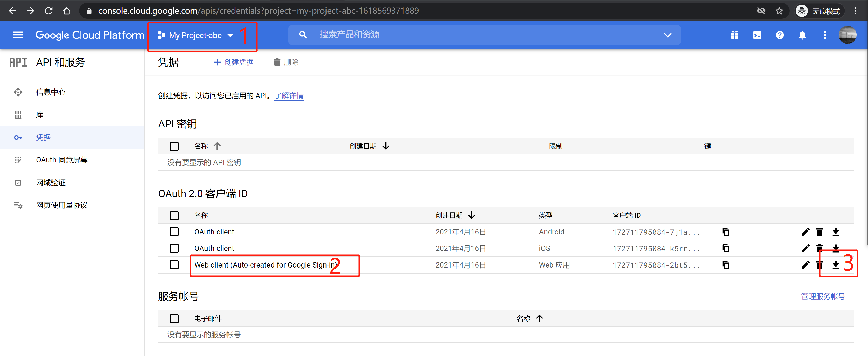Screen dimensions: 868x356
Task: Edit the Web client credential
Action: (x=805, y=265)
